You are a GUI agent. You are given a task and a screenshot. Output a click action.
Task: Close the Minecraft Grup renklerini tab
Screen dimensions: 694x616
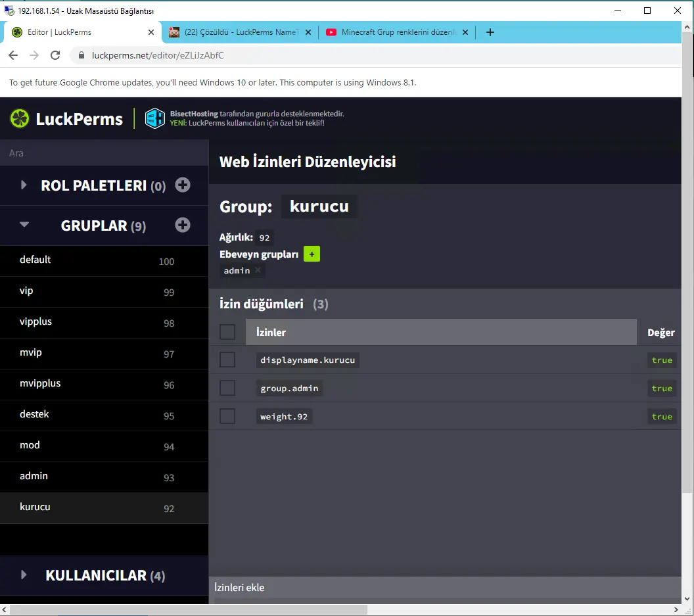[x=465, y=32]
